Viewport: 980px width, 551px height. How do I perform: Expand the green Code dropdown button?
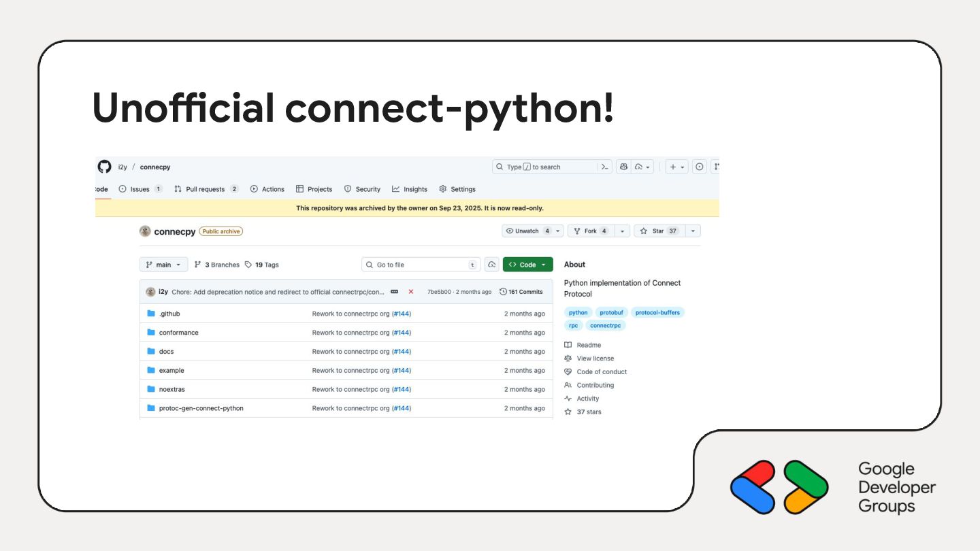pos(528,265)
